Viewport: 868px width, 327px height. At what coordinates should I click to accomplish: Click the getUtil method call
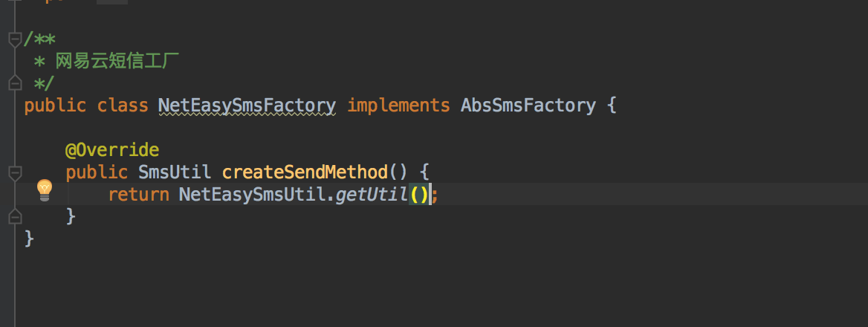(372, 195)
